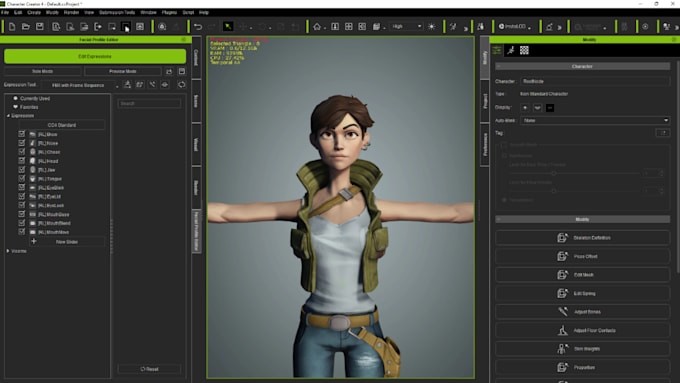The width and height of the screenshot is (680, 383).
Task: Open the checkerboard texture tab icon
Action: pos(524,50)
